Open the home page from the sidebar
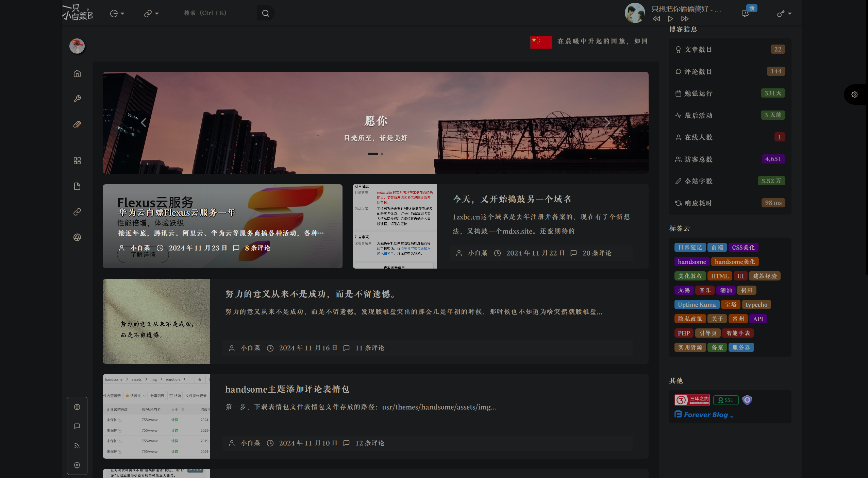This screenshot has height=478, width=868. pyautogui.click(x=77, y=73)
